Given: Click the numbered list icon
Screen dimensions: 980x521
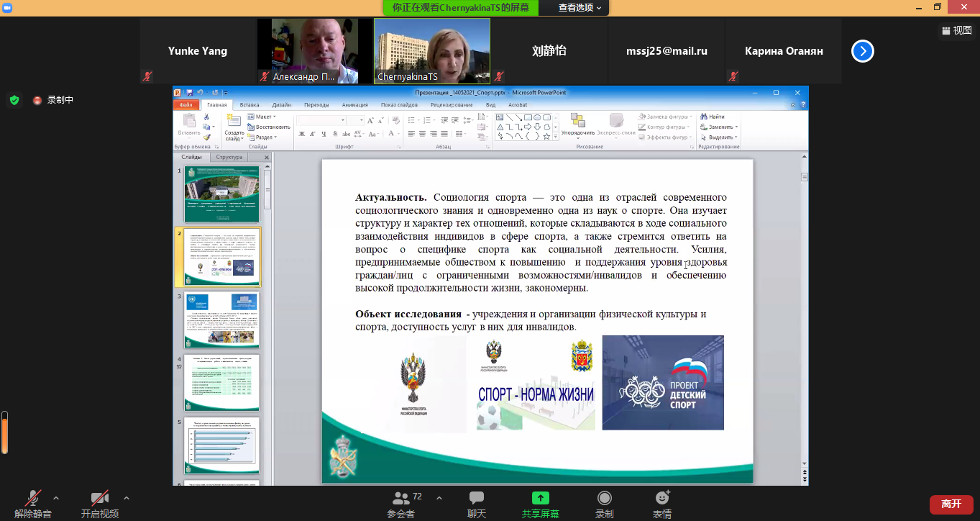Looking at the screenshot, I should [427, 120].
